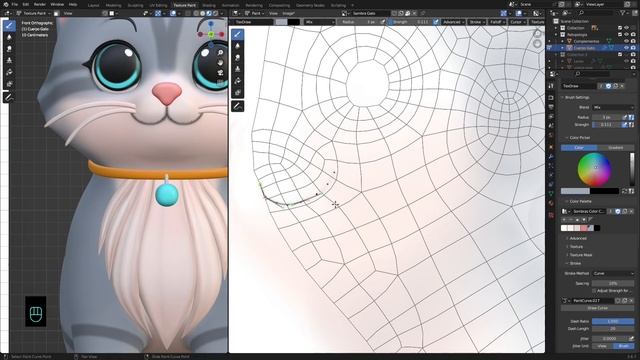Set Jitter Unit to View
The height and width of the screenshot is (360, 640).
pos(602,346)
